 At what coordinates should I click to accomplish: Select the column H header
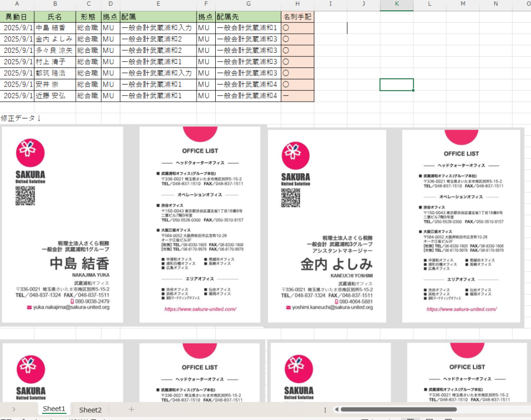tap(297, 5)
